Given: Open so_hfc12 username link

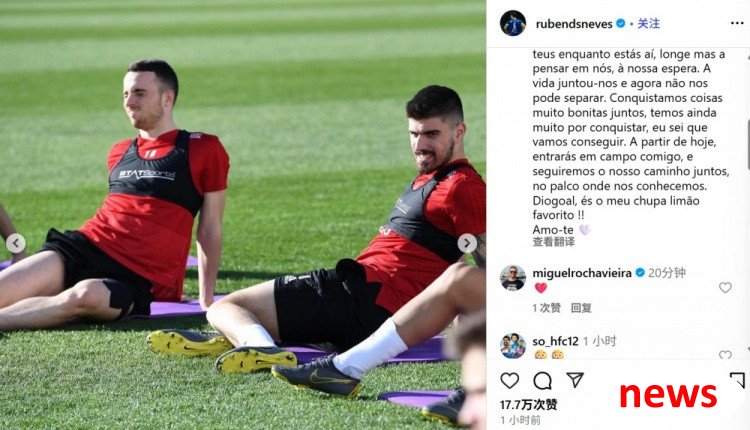Looking at the screenshot, I should [x=555, y=341].
